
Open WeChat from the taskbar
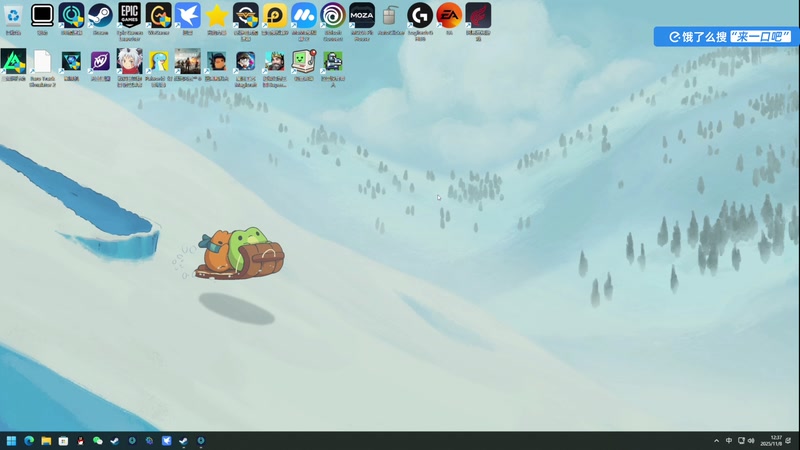[x=98, y=441]
